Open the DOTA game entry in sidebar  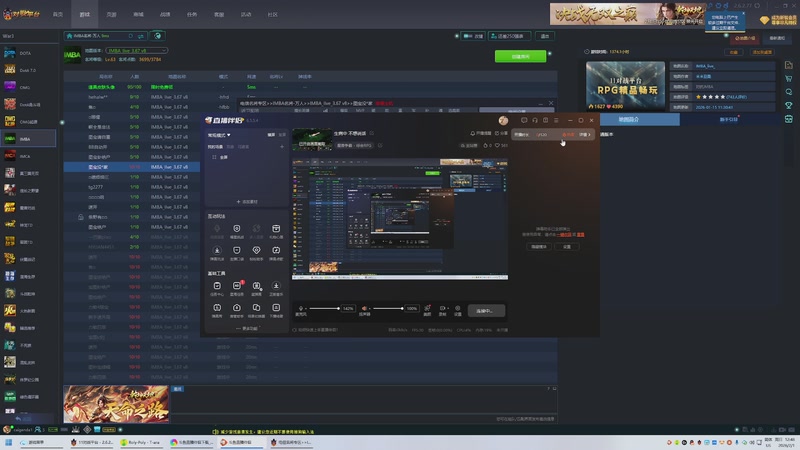pos(28,53)
